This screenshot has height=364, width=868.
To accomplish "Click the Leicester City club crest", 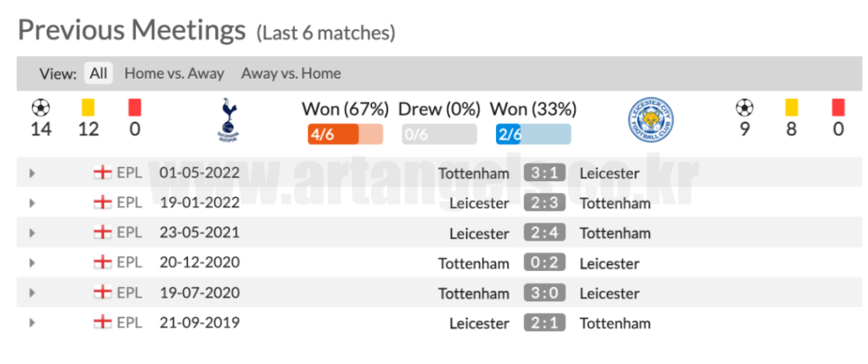I will tap(651, 120).
